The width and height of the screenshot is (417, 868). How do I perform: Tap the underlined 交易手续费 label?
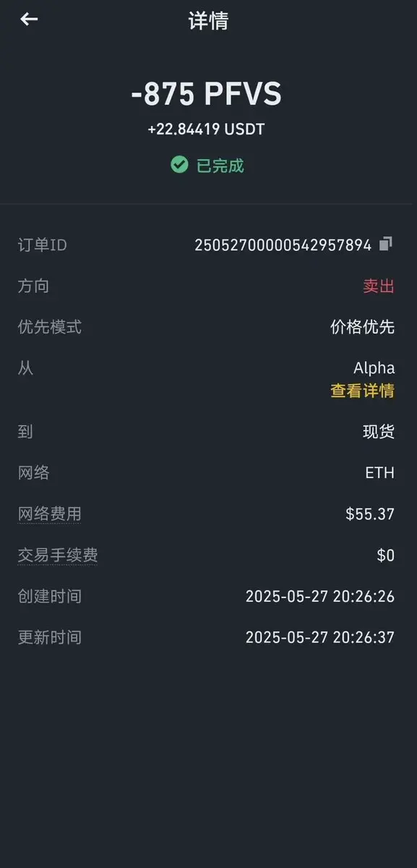pyautogui.click(x=58, y=556)
